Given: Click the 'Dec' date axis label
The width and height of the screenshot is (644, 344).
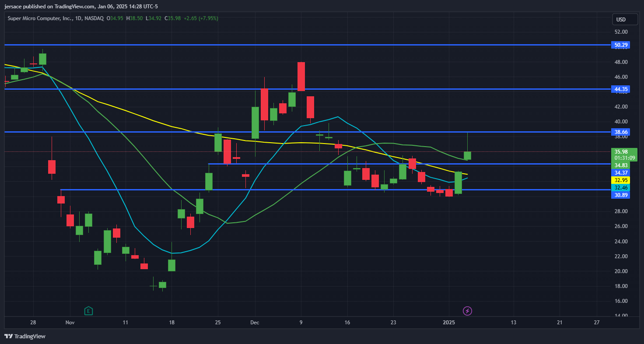Looking at the screenshot, I should [x=255, y=323].
